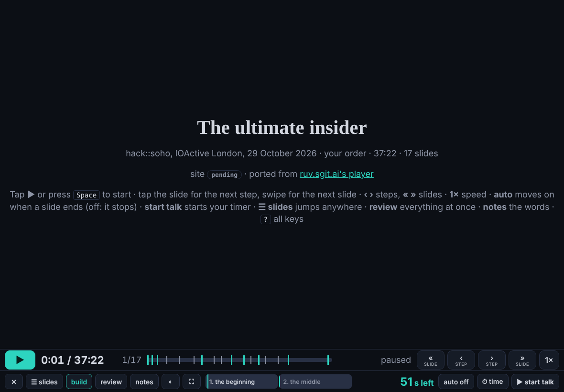
Task: Skip to the next slide
Action: (522, 360)
